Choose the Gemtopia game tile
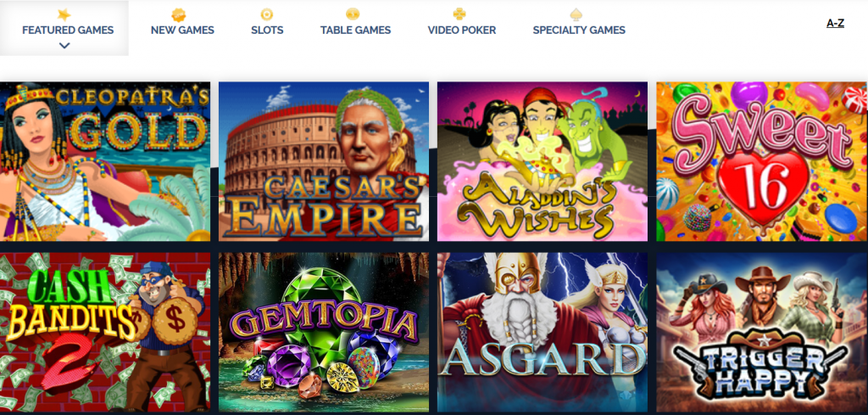This screenshot has width=868, height=415. [x=324, y=333]
